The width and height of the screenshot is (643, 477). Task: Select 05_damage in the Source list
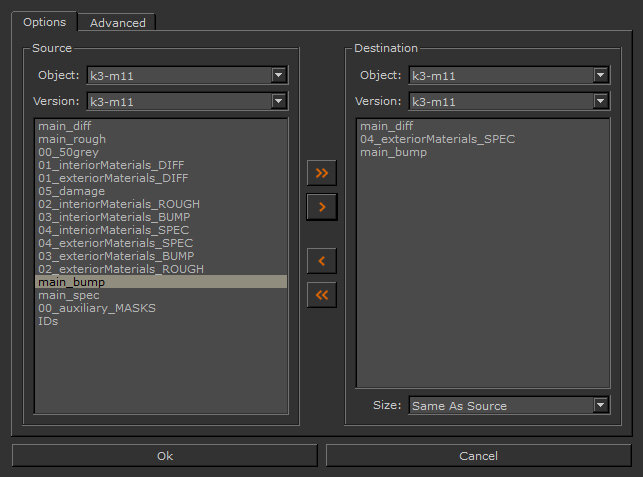[71, 191]
